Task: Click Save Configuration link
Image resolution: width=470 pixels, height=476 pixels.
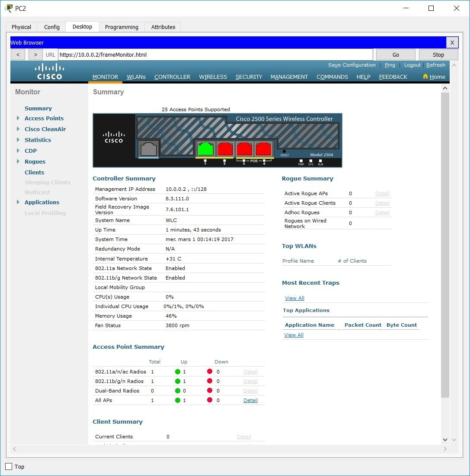Action: coord(352,65)
